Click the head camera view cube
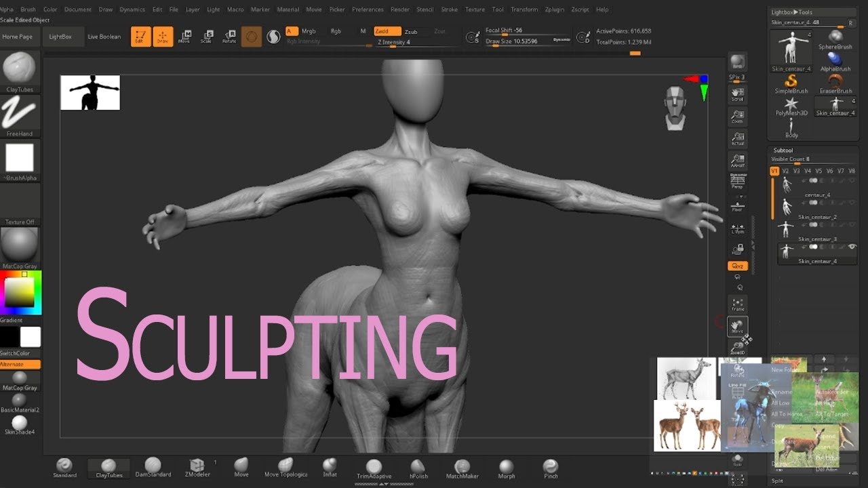The image size is (868, 488). click(675, 108)
